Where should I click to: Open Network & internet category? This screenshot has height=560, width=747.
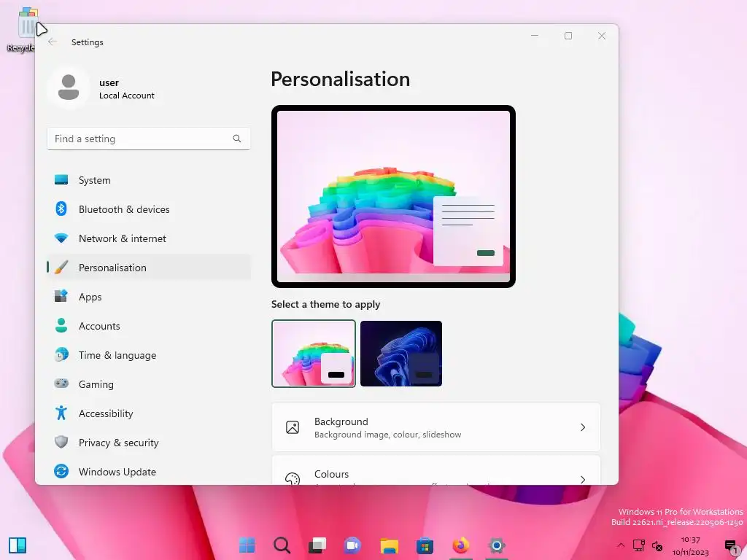pos(149,238)
